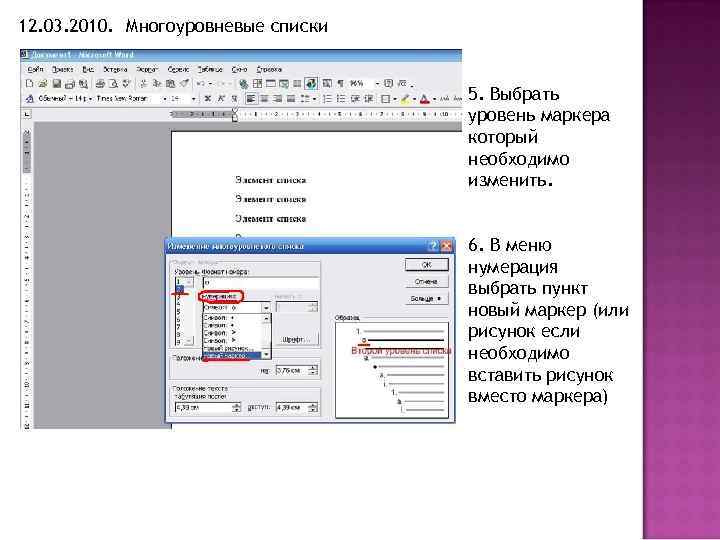Confirm the dialog with OK

pyautogui.click(x=427, y=264)
